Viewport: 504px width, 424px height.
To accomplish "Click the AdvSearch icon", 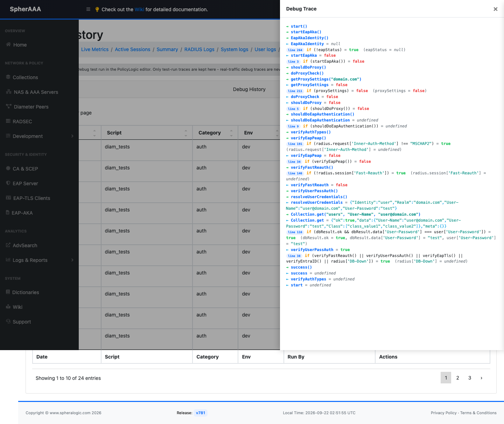I will coord(8,245).
